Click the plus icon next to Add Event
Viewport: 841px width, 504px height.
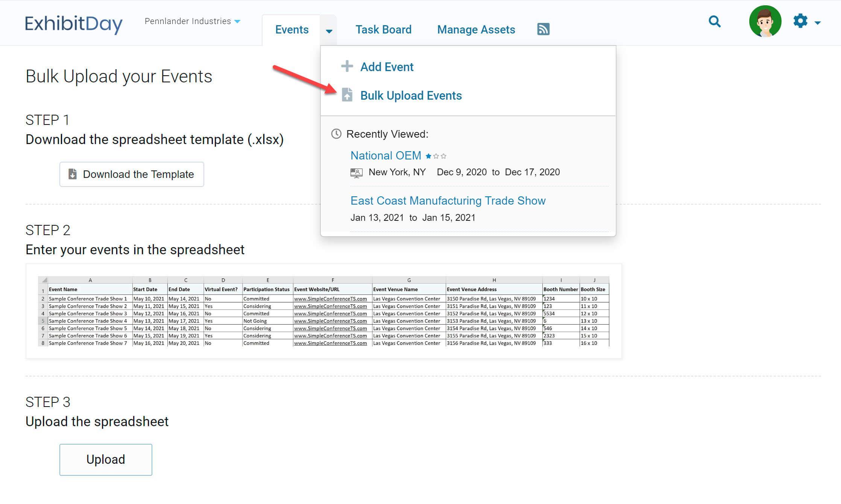tap(347, 66)
